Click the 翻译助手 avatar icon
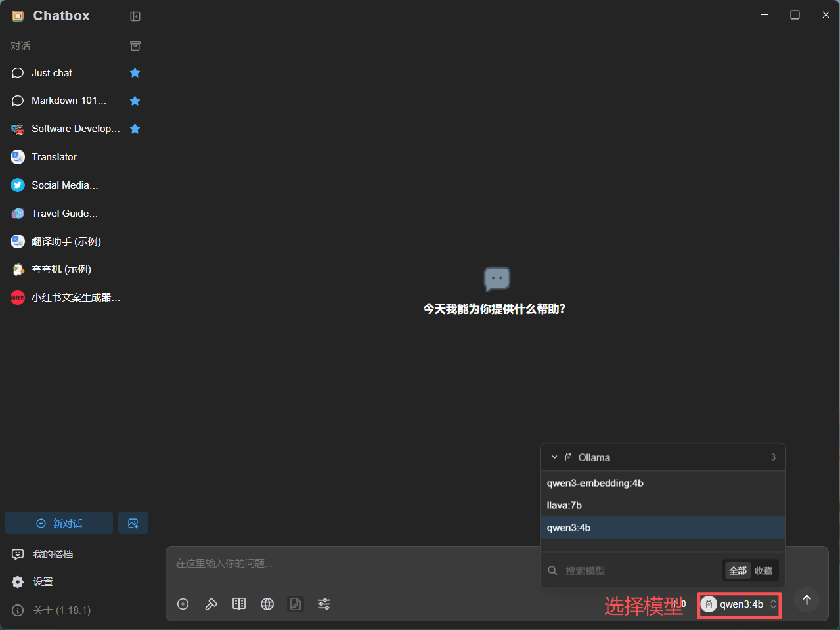This screenshot has height=630, width=840. point(18,242)
